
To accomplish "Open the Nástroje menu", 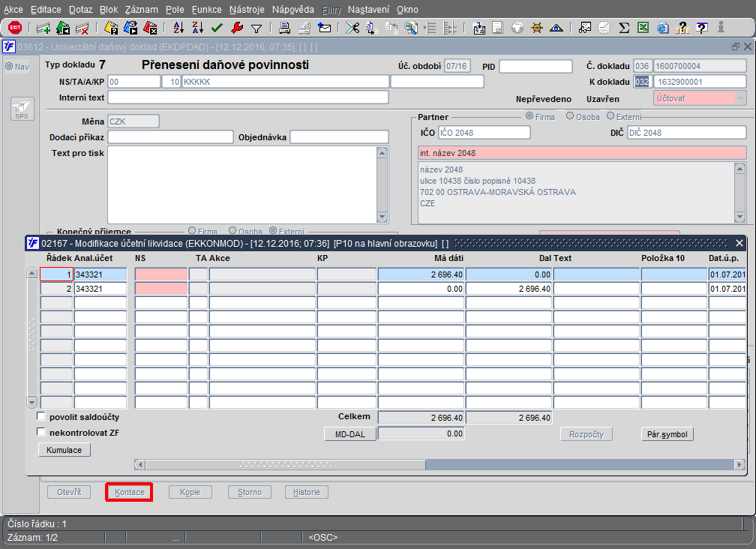I will coord(247,10).
